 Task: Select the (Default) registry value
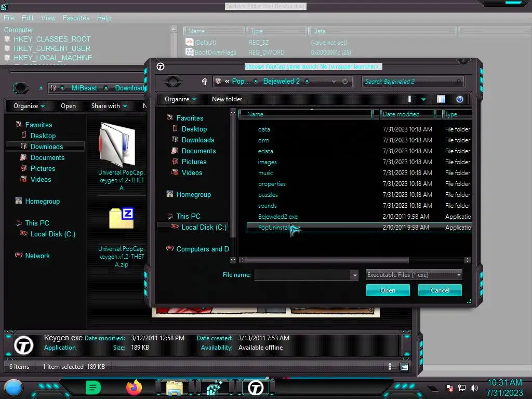(x=205, y=43)
